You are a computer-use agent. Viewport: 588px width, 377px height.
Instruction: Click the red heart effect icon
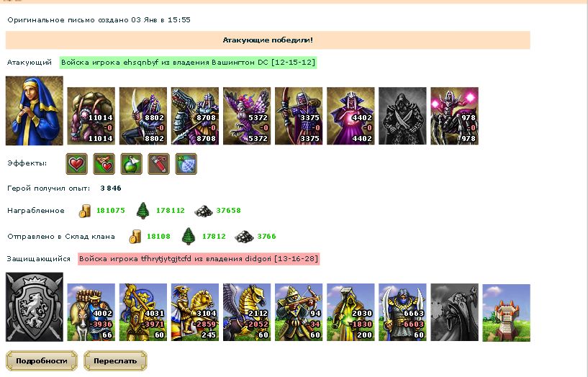(77, 164)
